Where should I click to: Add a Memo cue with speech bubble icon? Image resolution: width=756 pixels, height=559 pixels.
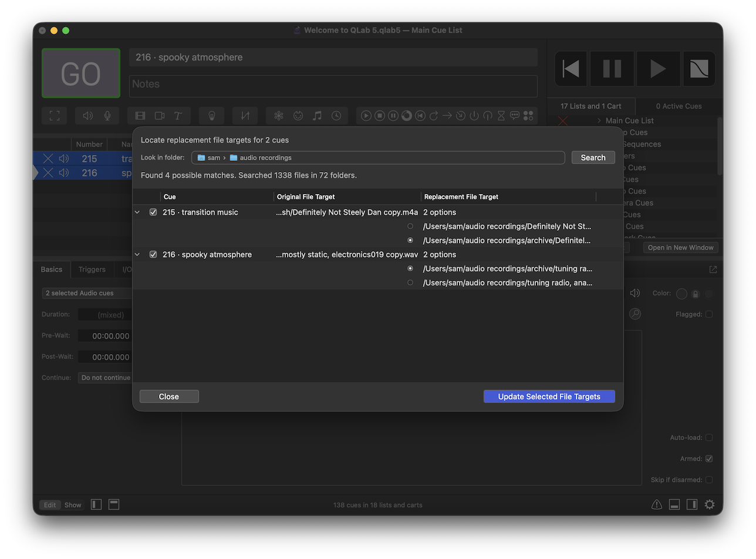coord(515,116)
